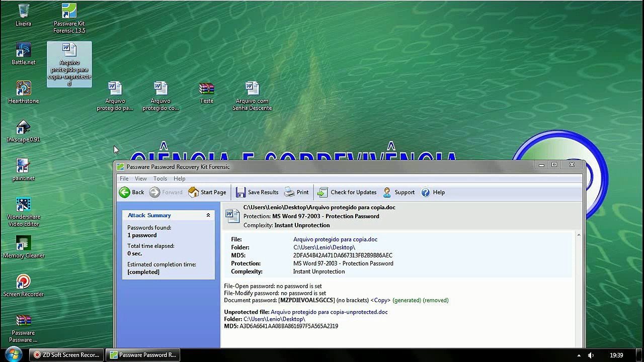Image resolution: width=644 pixels, height=362 pixels.
Task: Select the 'Arquivo protegido pa...' desktop document
Action: click(115, 96)
